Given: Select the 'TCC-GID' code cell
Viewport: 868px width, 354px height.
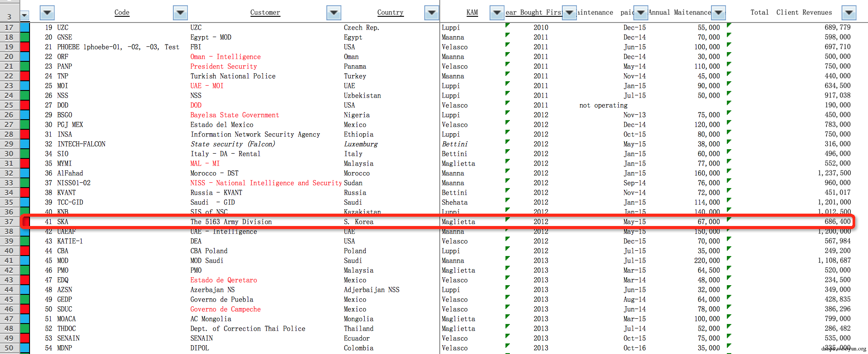Looking at the screenshot, I should point(70,202).
